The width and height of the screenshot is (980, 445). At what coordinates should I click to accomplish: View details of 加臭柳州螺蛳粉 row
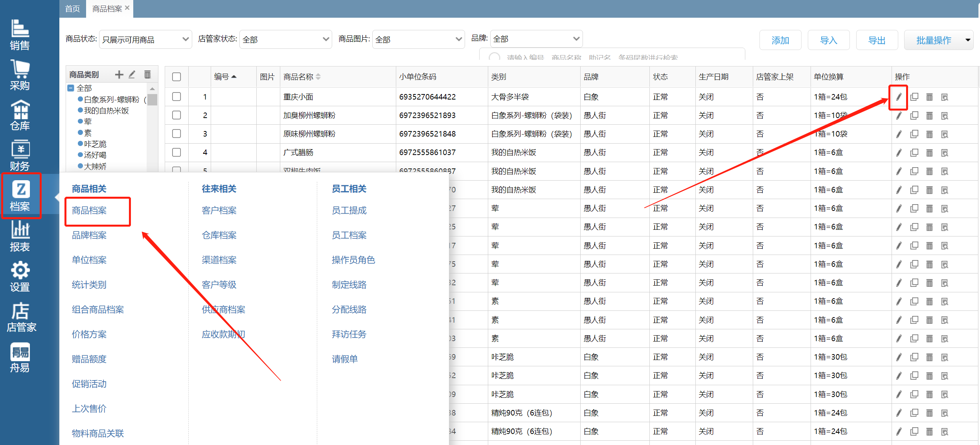click(x=945, y=116)
